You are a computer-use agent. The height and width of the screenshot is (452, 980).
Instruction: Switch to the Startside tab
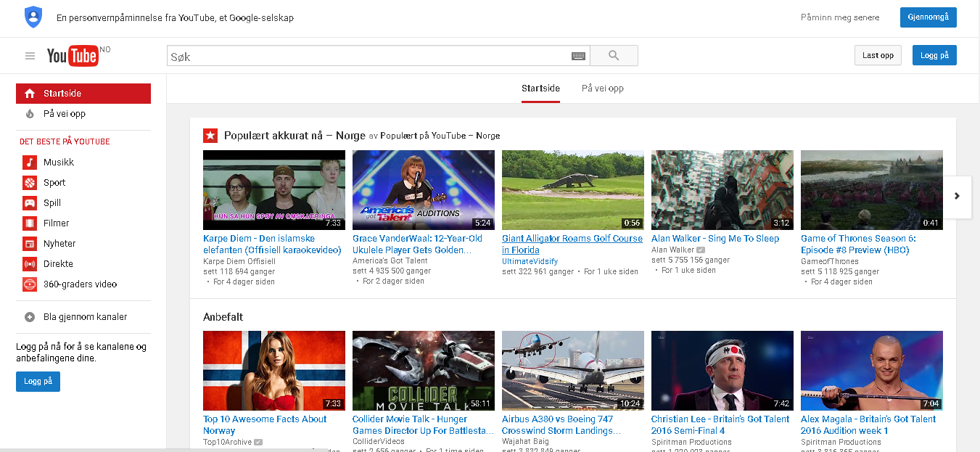point(540,89)
